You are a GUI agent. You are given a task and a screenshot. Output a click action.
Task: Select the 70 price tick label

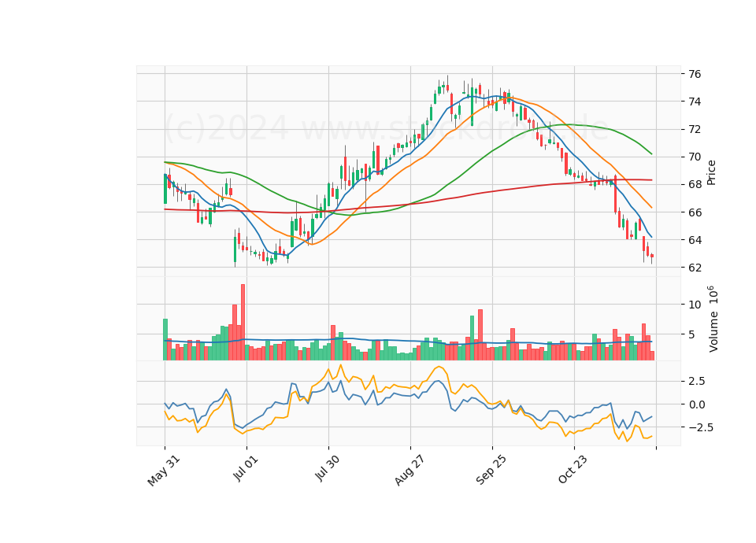tap(695, 157)
